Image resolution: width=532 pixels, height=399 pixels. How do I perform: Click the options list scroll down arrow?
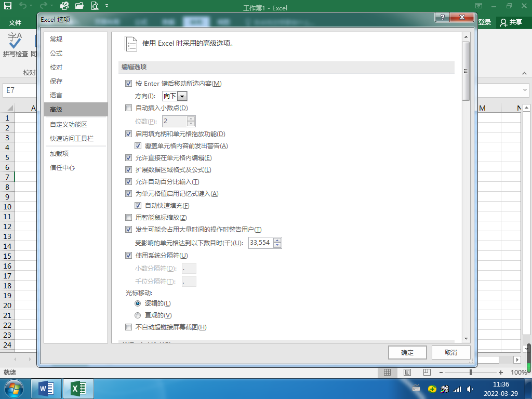[x=465, y=338]
